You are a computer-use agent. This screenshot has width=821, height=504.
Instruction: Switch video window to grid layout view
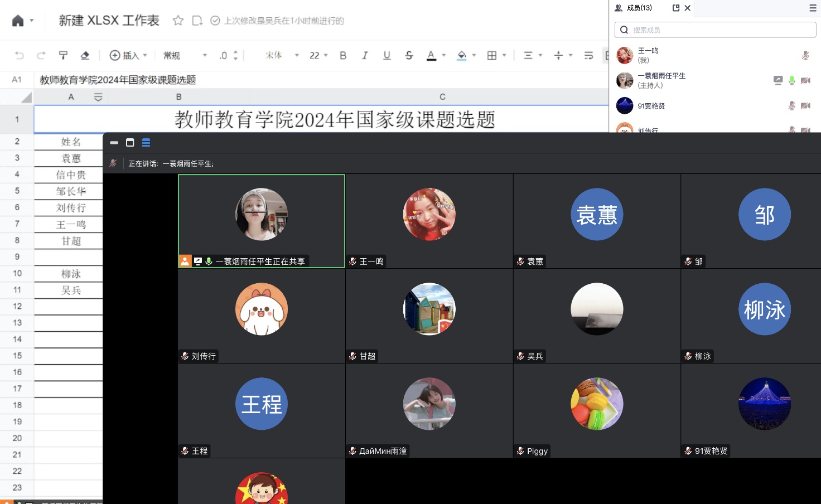tap(146, 143)
